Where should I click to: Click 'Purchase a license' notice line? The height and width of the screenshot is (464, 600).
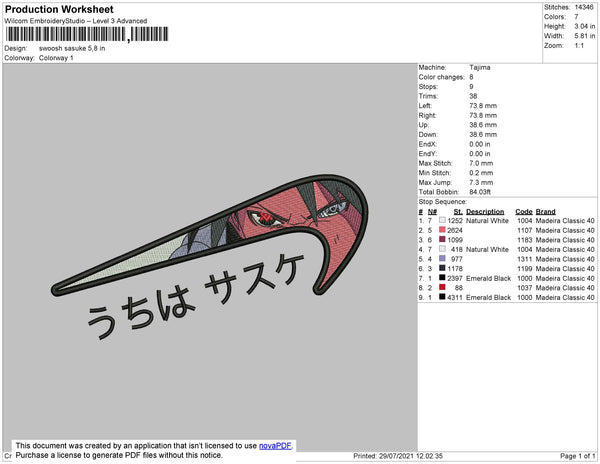[119, 455]
